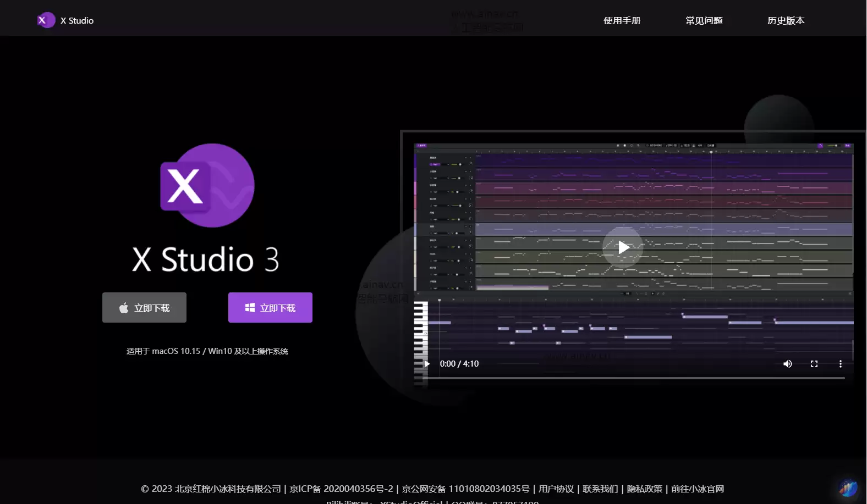Follow the 前往小冰官网 footer link

pyautogui.click(x=698, y=489)
